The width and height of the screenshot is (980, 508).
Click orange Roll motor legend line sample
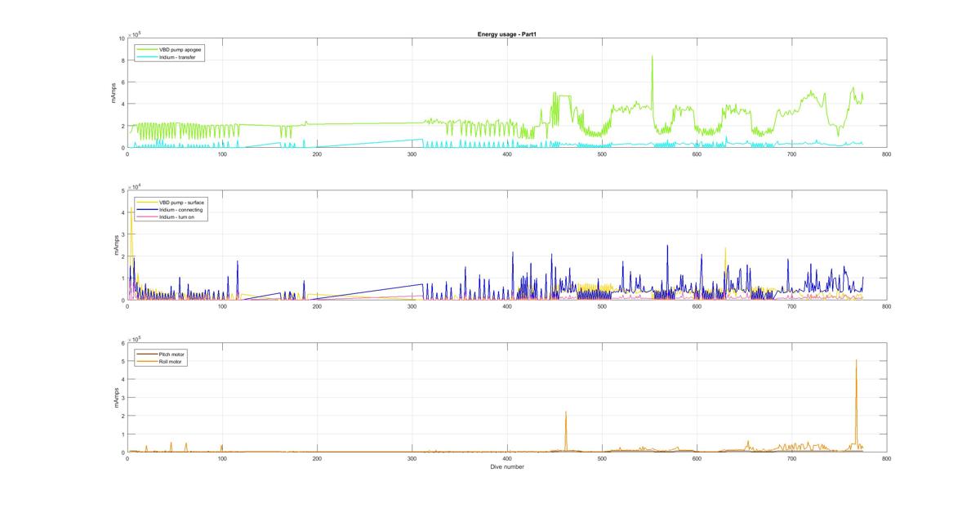point(148,361)
